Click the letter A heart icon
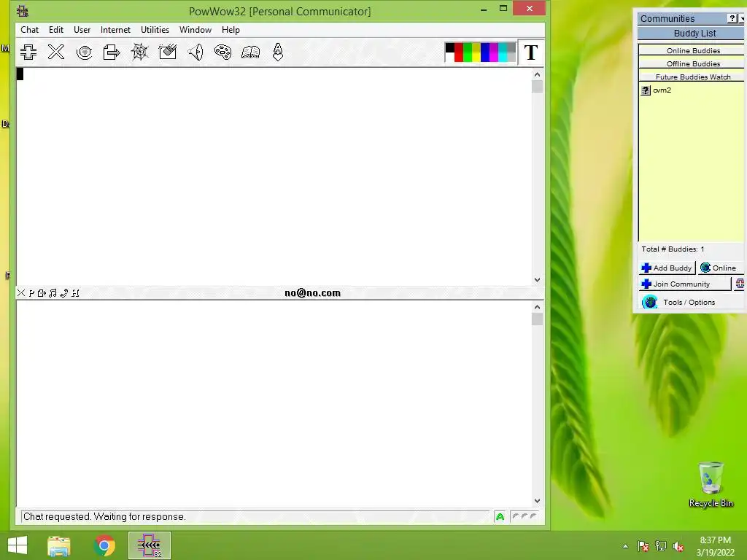Screen dimensions: 747x560 278,52
